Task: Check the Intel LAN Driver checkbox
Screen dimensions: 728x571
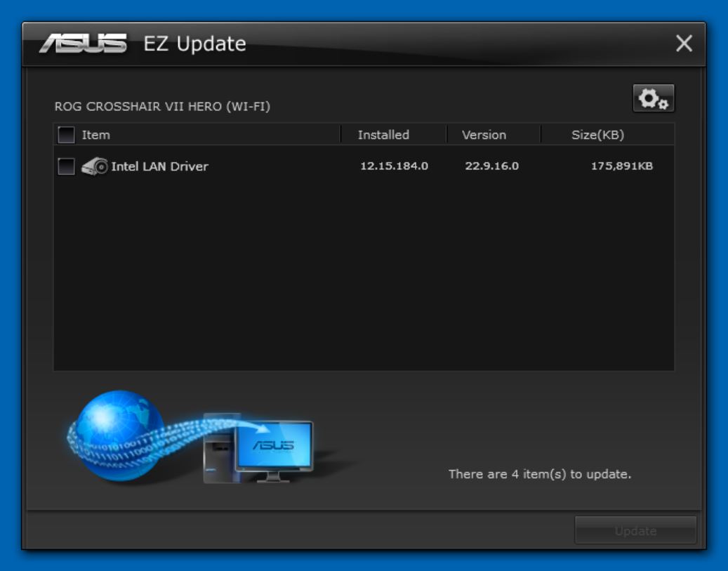Action: 66,166
